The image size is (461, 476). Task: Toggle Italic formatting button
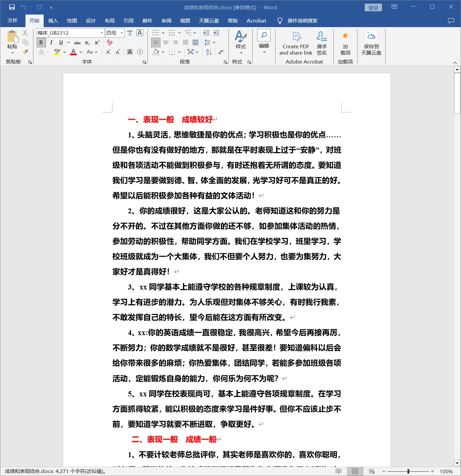click(51, 42)
